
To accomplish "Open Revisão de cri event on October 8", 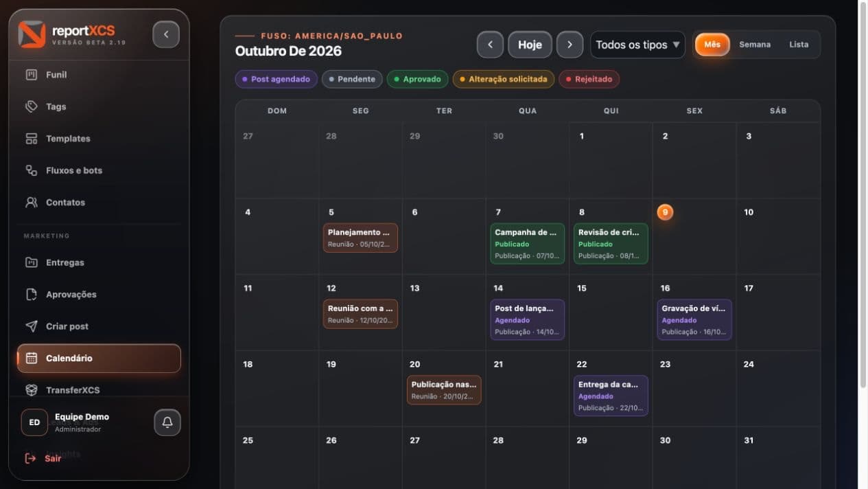I will 611,243.
